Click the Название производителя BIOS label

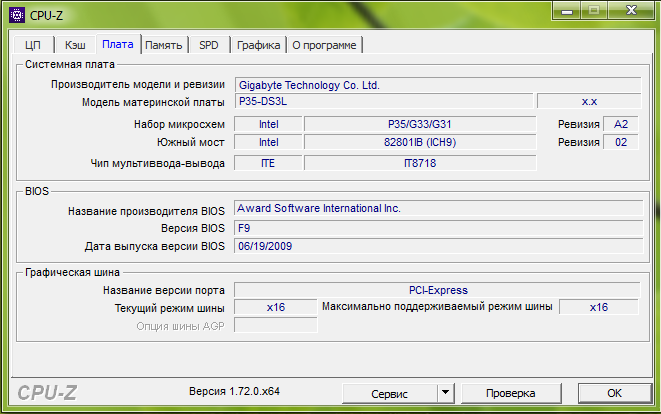tap(146, 211)
